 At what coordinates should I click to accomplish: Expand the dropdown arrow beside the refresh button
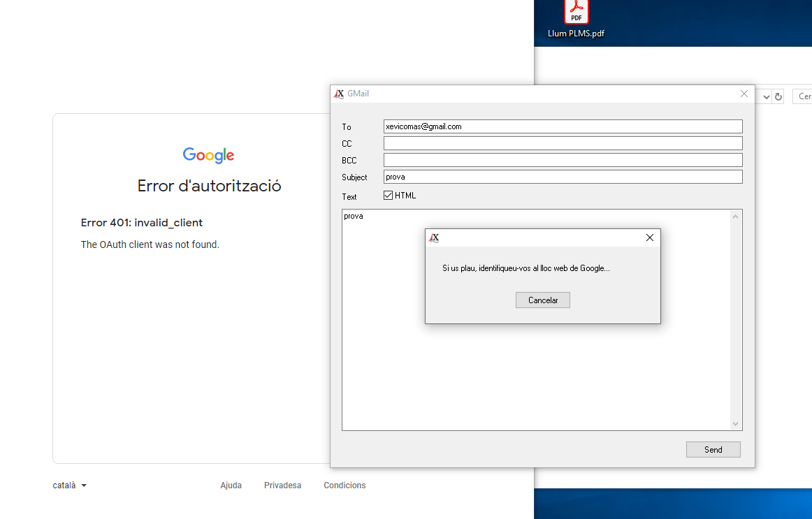coord(766,96)
